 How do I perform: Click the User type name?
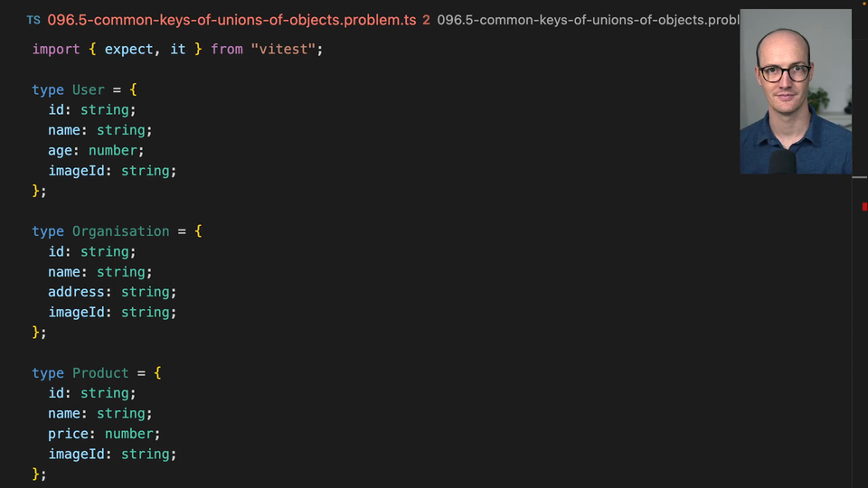89,89
